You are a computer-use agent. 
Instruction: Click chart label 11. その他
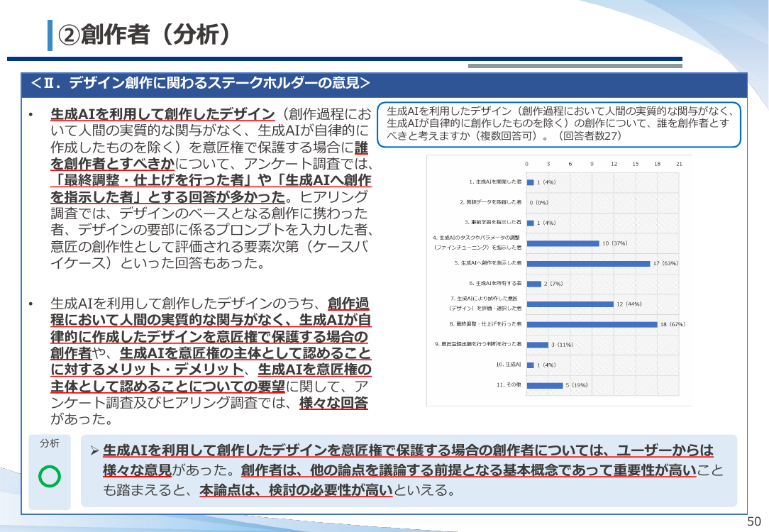click(x=509, y=384)
